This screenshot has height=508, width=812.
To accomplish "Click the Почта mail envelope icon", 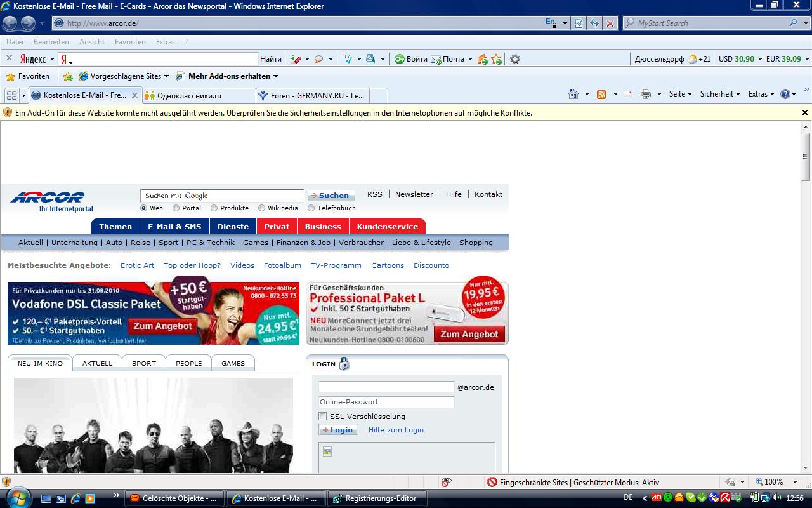I will 436,59.
